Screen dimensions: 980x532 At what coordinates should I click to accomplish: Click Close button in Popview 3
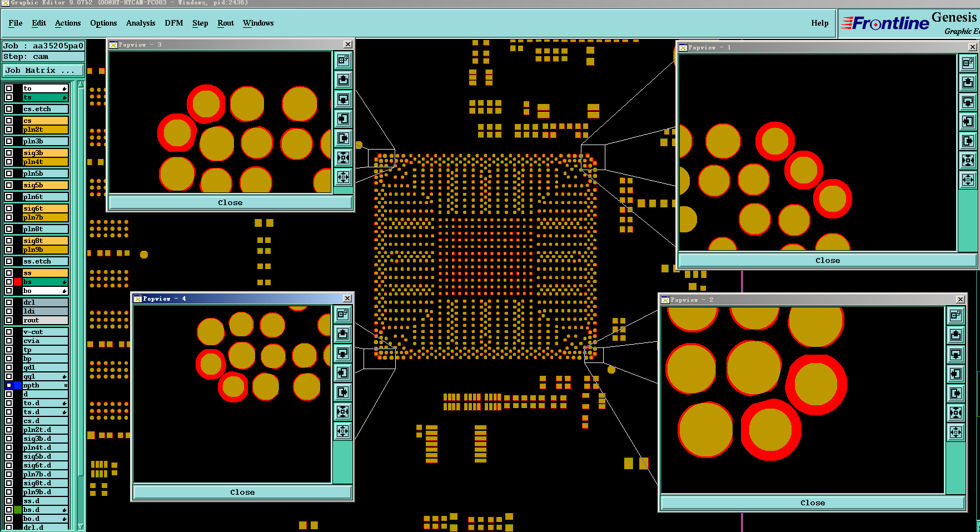(x=230, y=203)
